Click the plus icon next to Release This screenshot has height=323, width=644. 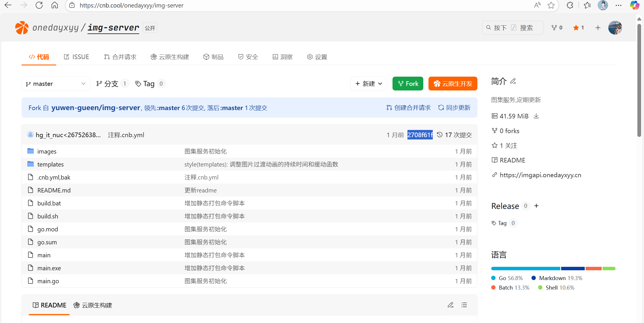pyautogui.click(x=536, y=206)
